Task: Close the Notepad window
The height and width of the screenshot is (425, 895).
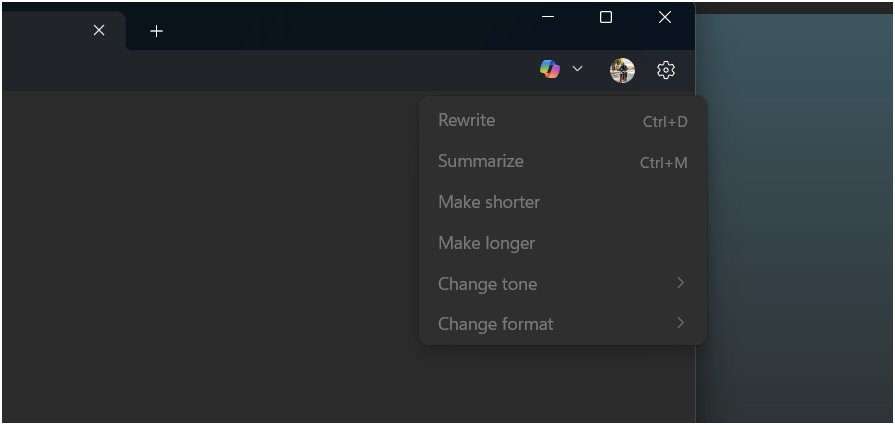Action: pyautogui.click(x=664, y=17)
